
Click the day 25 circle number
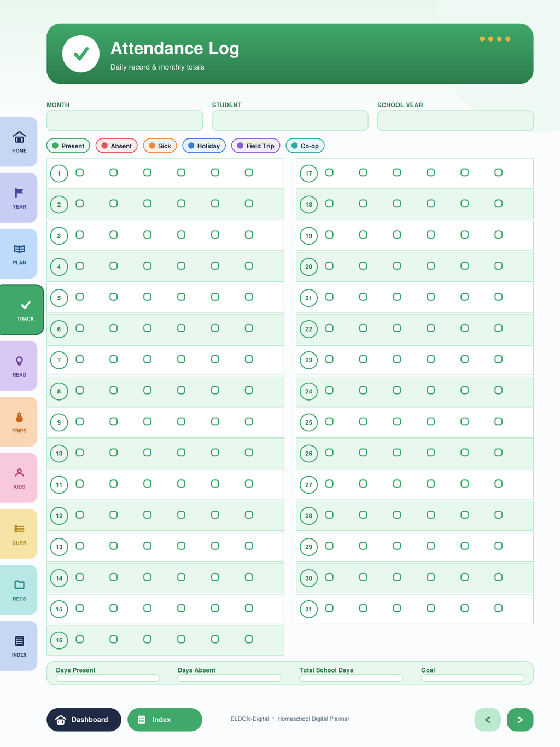pyautogui.click(x=308, y=422)
